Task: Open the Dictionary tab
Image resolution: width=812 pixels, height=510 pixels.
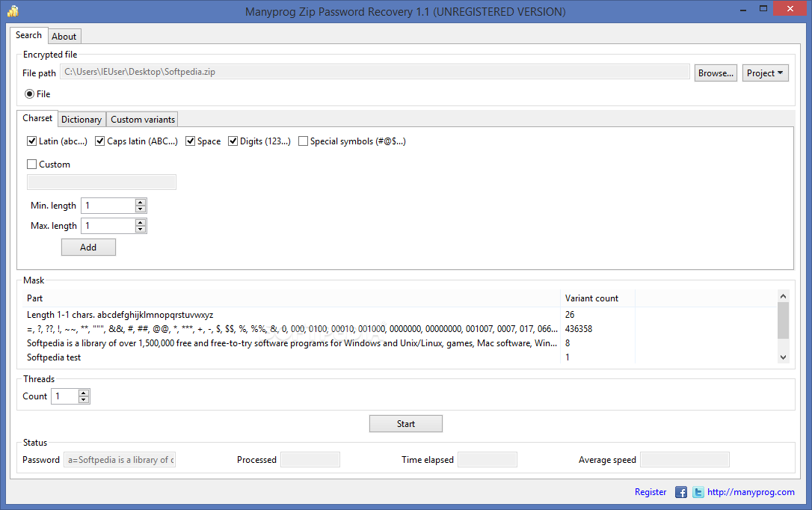Action: pos(81,119)
